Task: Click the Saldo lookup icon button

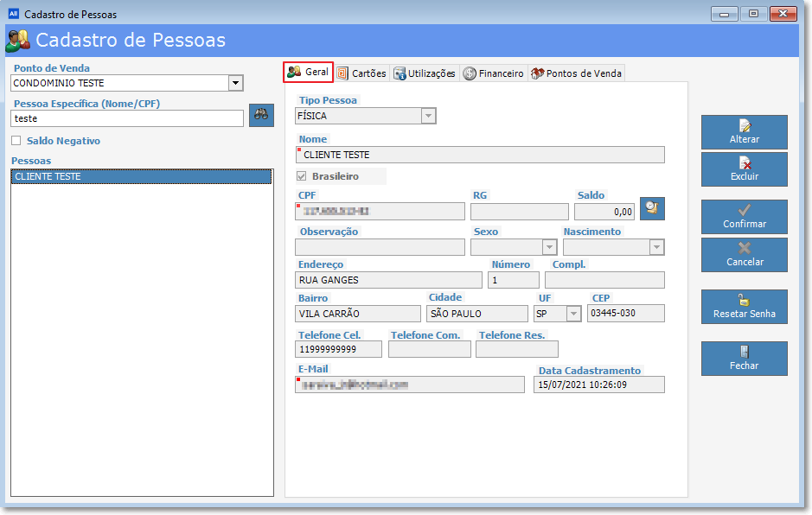Action: point(652,208)
